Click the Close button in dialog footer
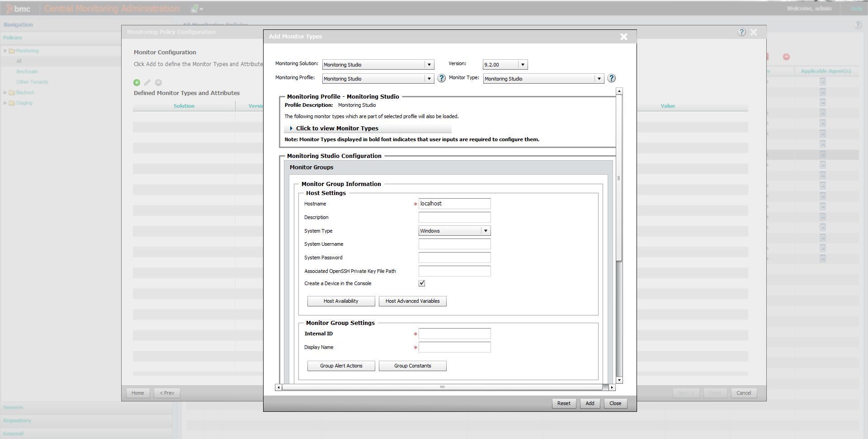This screenshot has height=439, width=868. coord(615,403)
